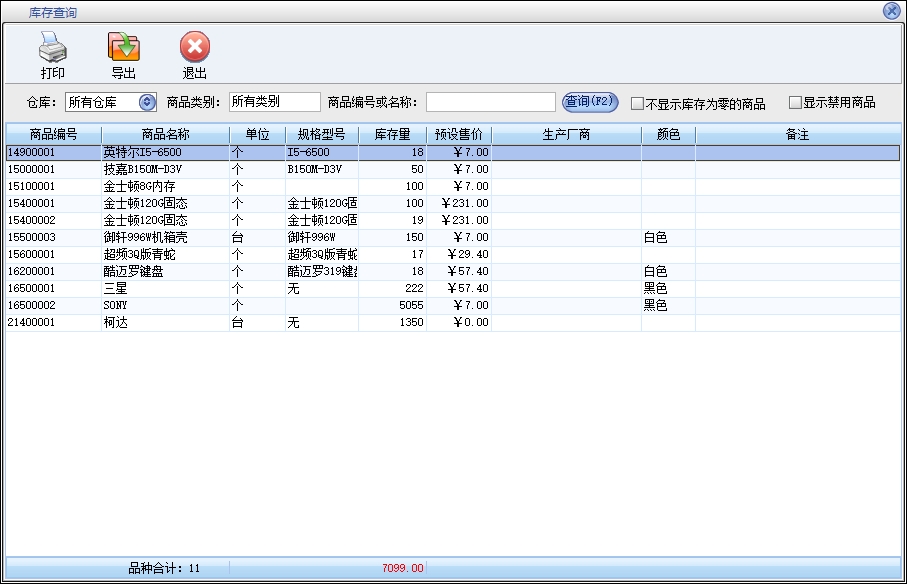The image size is (907, 584).
Task: Focus the 商品编号或名称 search input
Action: coord(490,102)
